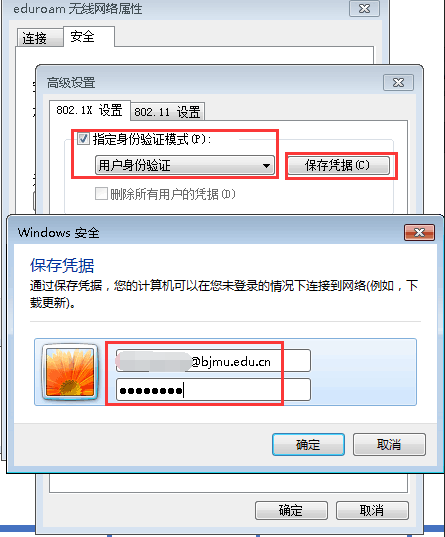Focus the username field ending @bjmu.edu.cn

(213, 361)
